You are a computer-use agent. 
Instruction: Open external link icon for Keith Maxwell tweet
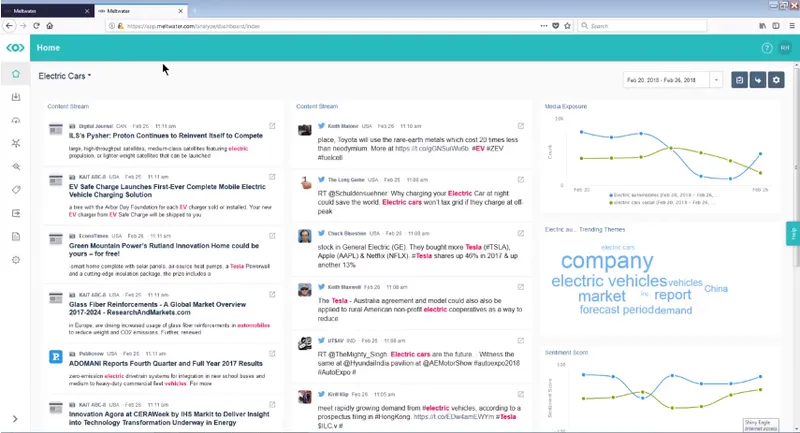(520, 287)
